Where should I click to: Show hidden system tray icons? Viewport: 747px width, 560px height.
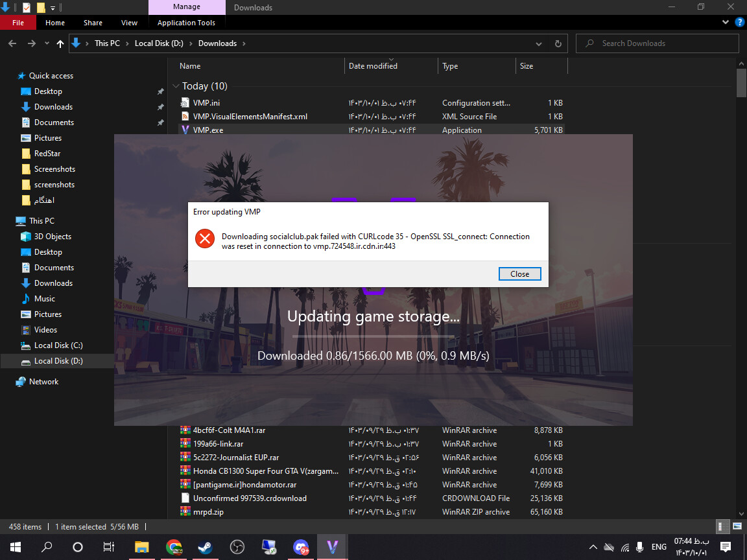tap(593, 546)
